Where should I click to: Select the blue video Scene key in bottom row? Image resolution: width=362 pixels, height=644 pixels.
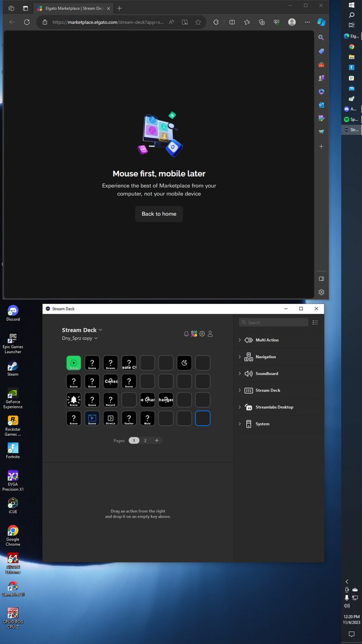point(92,418)
